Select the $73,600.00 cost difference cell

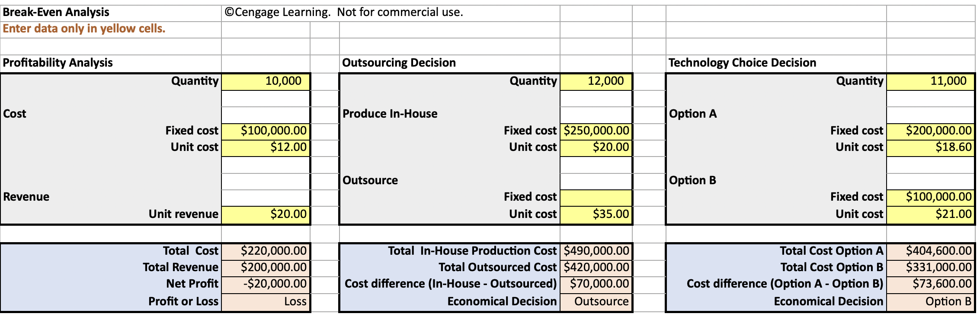click(930, 284)
